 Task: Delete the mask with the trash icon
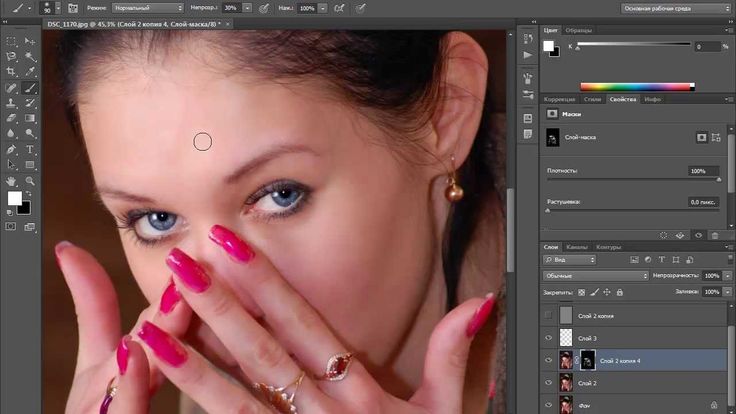[715, 236]
